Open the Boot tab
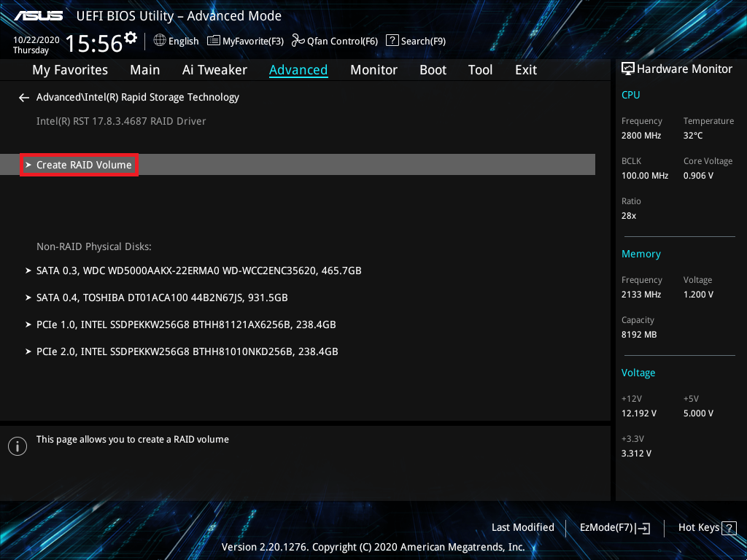Screen dimensions: 747x560 click(x=433, y=70)
